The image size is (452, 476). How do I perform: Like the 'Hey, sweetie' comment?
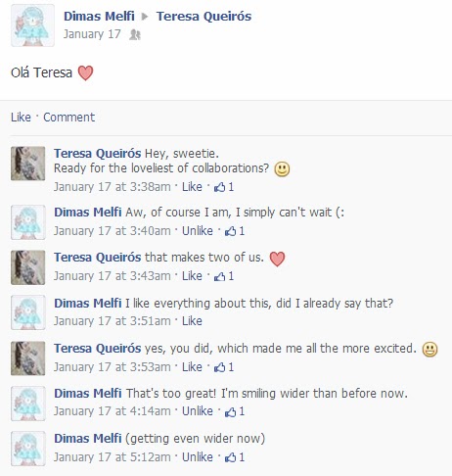coord(192,187)
